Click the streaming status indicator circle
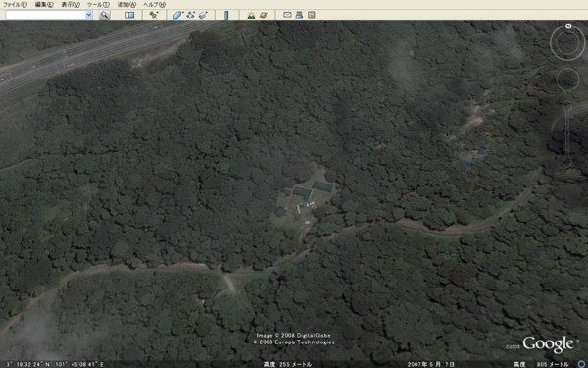The height and width of the screenshot is (368, 588). 581,364
